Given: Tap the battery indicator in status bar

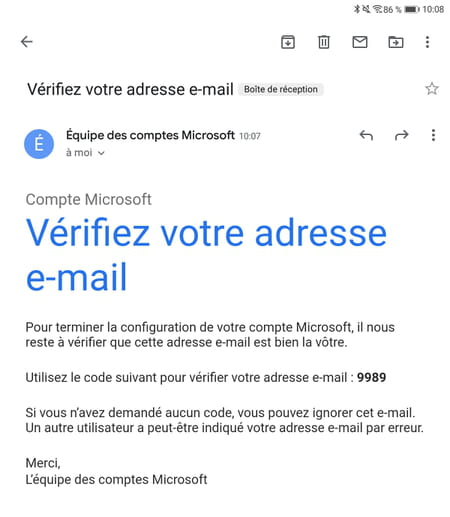Looking at the screenshot, I should click(x=412, y=9).
